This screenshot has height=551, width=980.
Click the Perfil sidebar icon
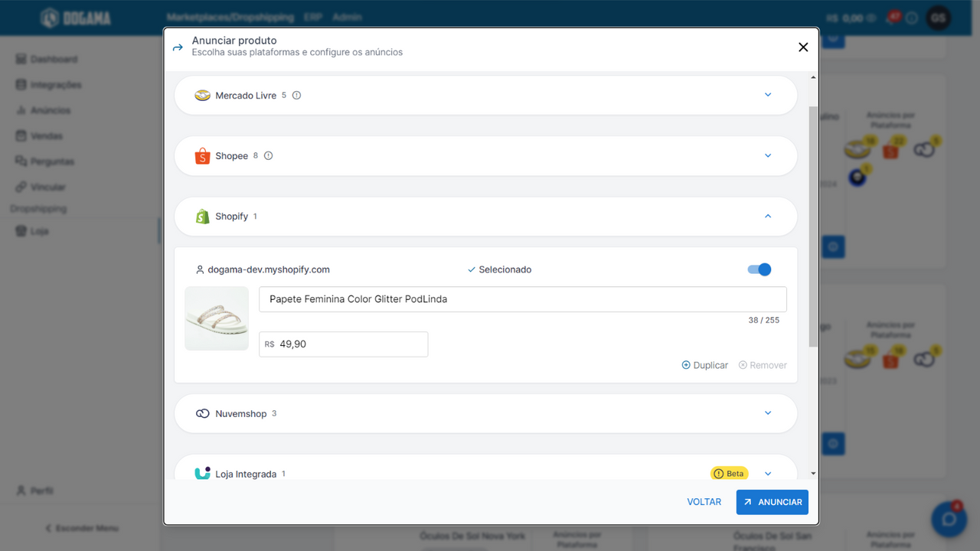tap(21, 491)
